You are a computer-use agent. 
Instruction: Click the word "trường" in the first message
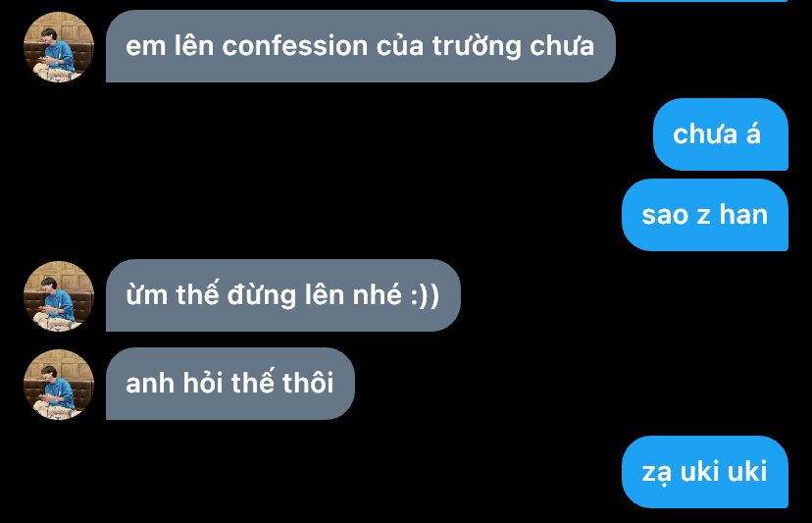coord(477,47)
